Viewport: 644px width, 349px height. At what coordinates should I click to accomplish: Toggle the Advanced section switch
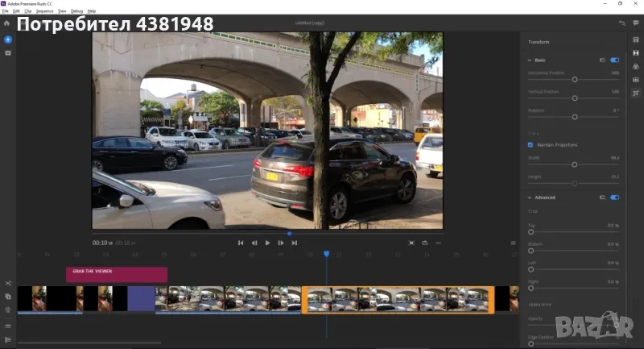(x=615, y=197)
